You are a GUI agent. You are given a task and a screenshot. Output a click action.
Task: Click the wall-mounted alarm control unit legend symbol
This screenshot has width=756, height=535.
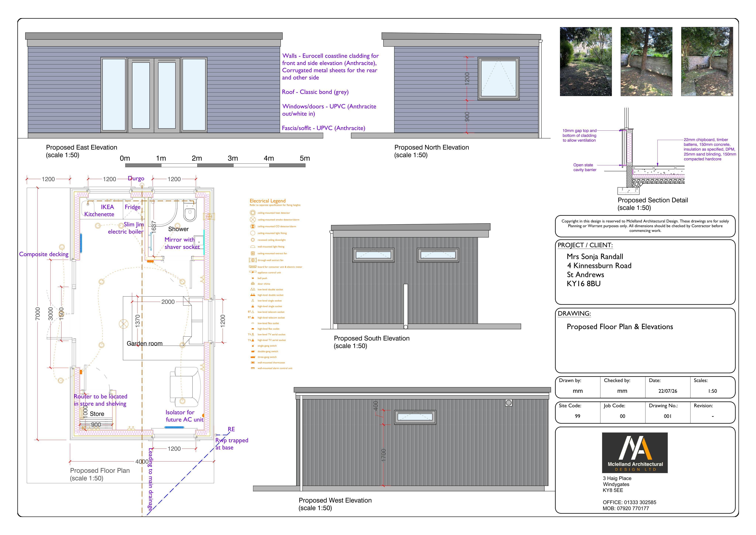tap(252, 368)
